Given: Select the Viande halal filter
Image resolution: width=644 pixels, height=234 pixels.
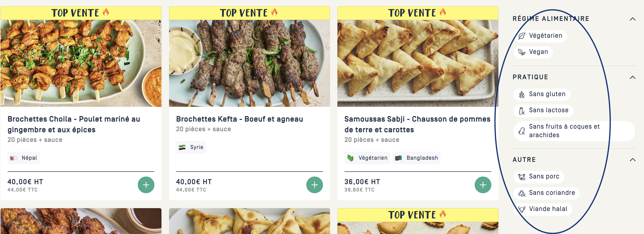Looking at the screenshot, I should (x=543, y=209).
